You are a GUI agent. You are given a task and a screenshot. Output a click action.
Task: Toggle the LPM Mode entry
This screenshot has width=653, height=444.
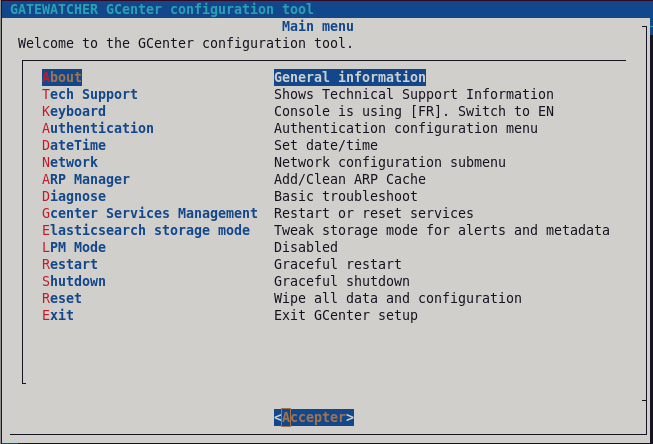click(74, 247)
